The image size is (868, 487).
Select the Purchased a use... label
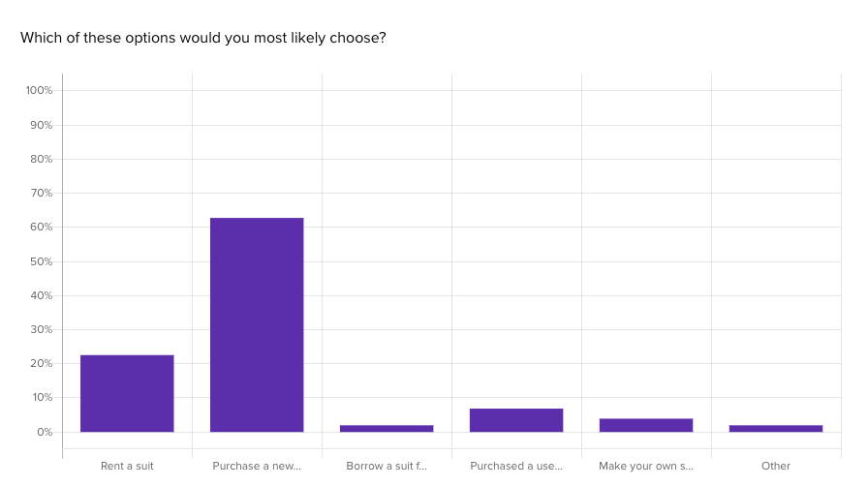pyautogui.click(x=516, y=466)
